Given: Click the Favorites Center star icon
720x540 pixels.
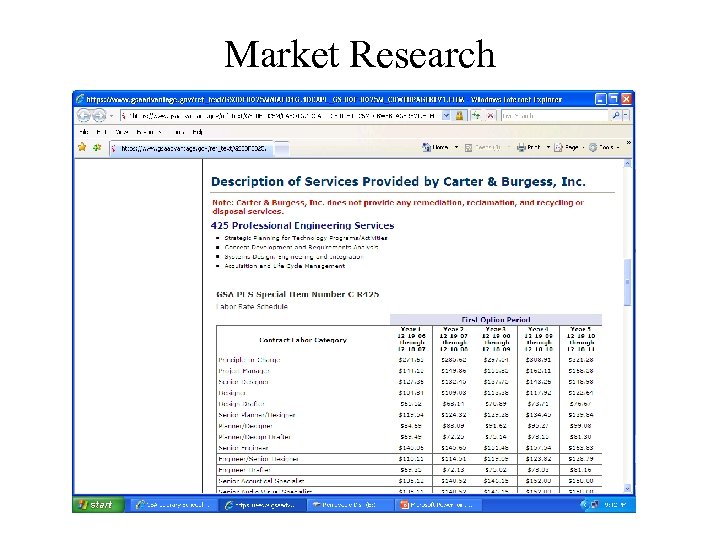Looking at the screenshot, I should (82, 147).
